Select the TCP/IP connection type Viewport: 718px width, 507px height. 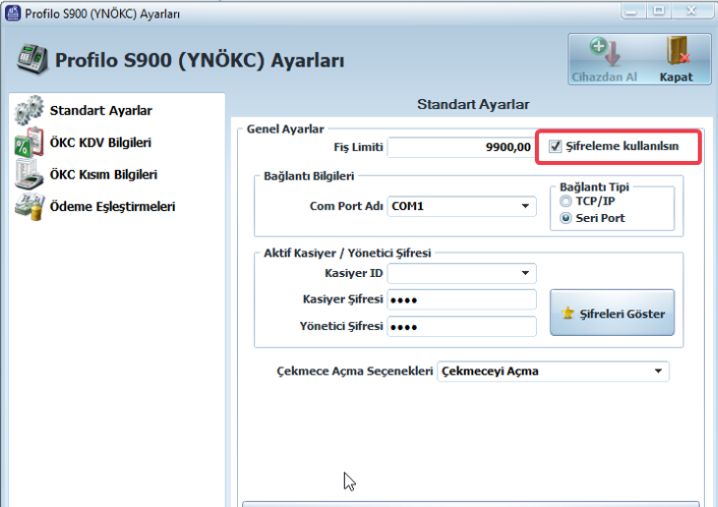point(566,201)
